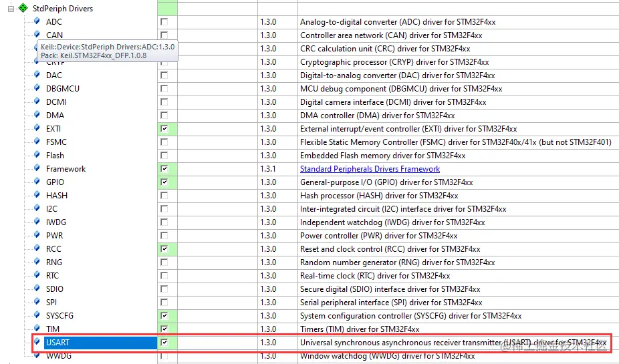The width and height of the screenshot is (619, 364).
Task: Click the blue component icon beside RTC
Action: click(x=37, y=275)
